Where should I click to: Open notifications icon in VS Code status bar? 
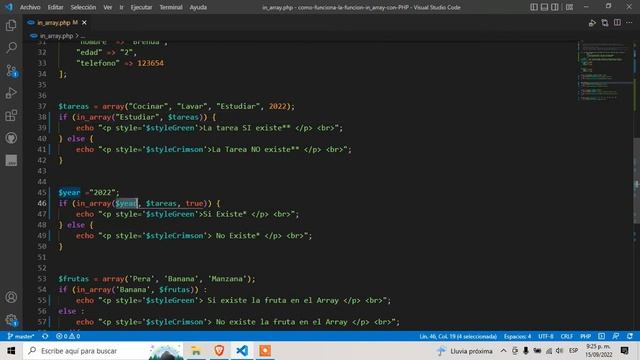tap(630, 336)
